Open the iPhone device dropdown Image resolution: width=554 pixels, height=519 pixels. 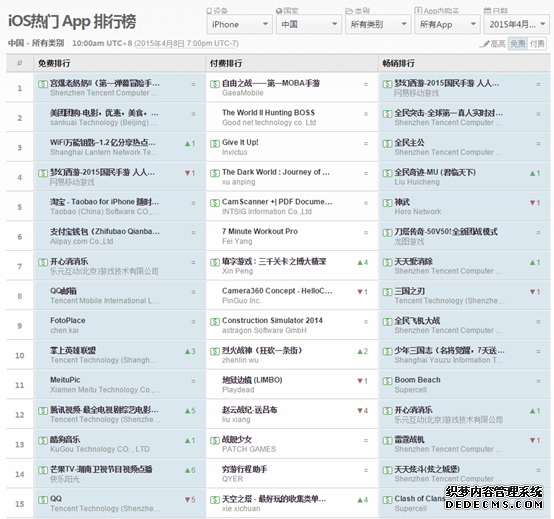pos(239,24)
